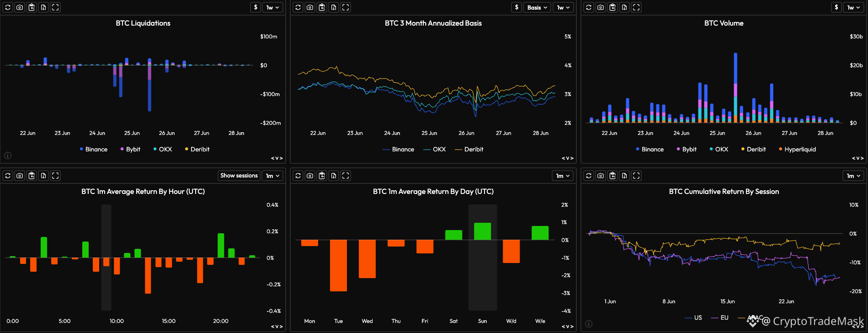Expand BTC Liquidations chart to fullscreen
This screenshot has height=333, width=868.
55,7
